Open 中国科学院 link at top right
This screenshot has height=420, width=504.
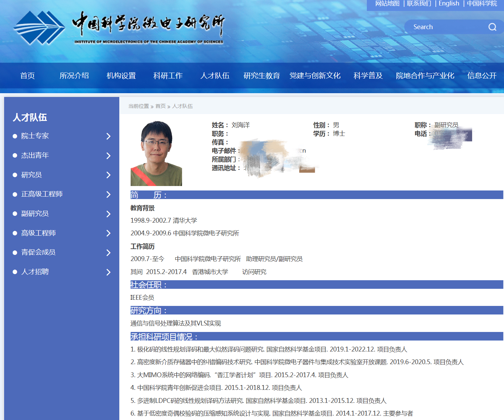482,3
